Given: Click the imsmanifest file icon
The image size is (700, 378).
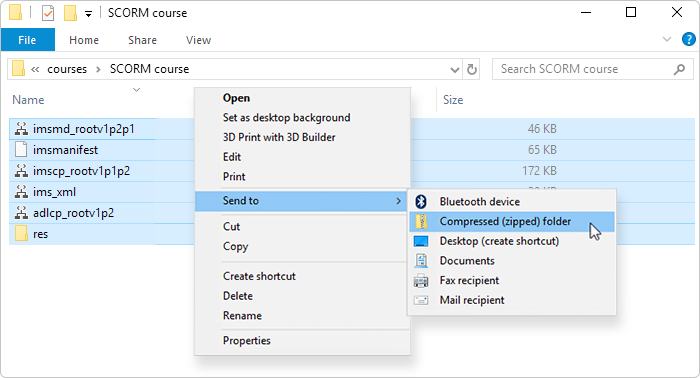Looking at the screenshot, I should click(21, 150).
